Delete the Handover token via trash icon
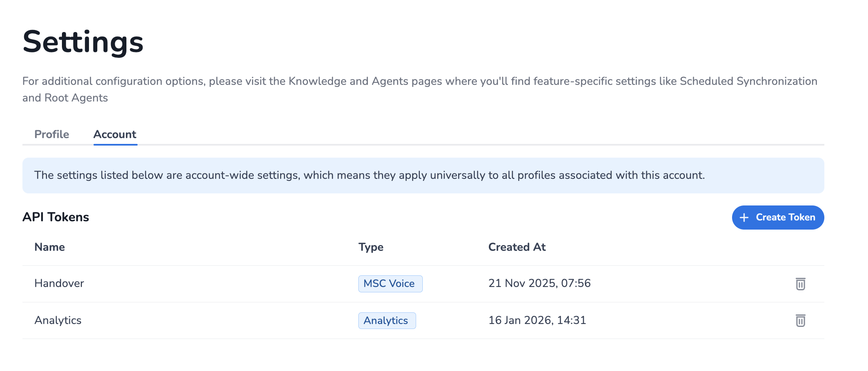The image size is (868, 371). click(x=800, y=284)
